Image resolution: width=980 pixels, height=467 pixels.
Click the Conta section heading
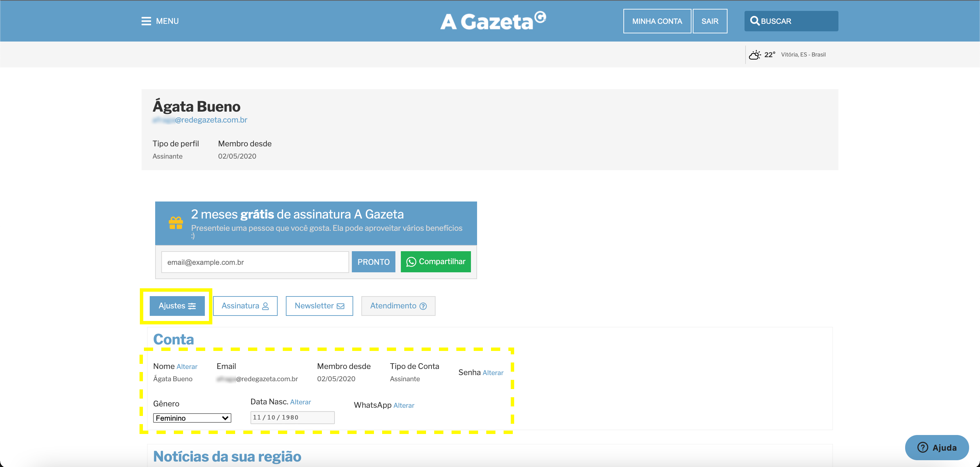(x=174, y=339)
